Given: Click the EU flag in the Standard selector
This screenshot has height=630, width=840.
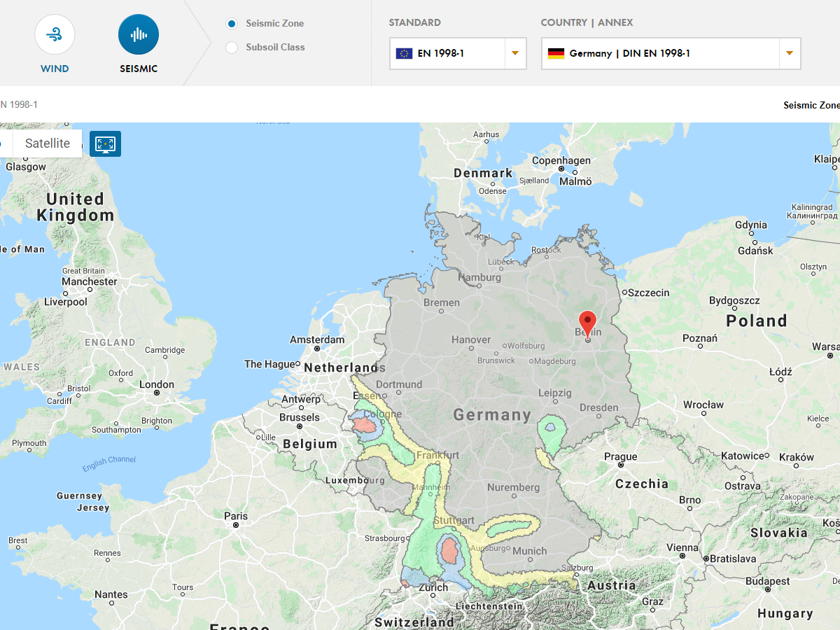Looking at the screenshot, I should pyautogui.click(x=403, y=52).
